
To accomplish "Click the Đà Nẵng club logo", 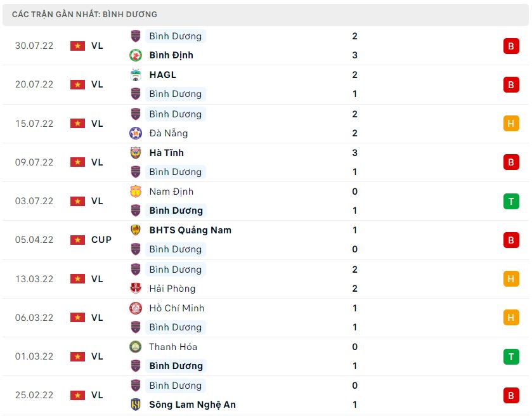I will pyautogui.click(x=136, y=133).
